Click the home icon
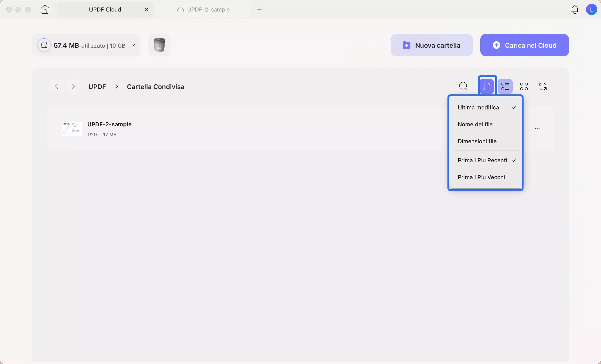This screenshot has height=364, width=601. click(45, 10)
